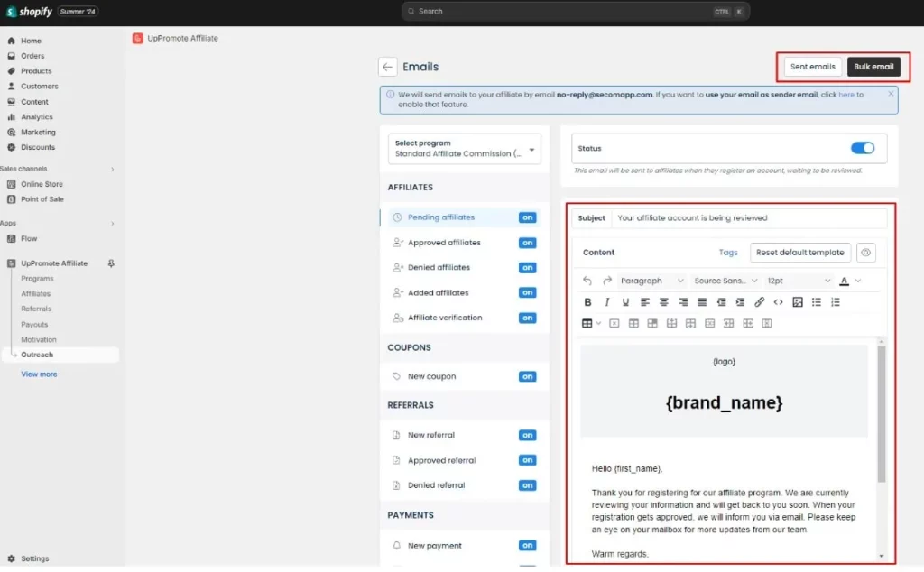
Task: Click the Sent emails button
Action: coord(813,67)
